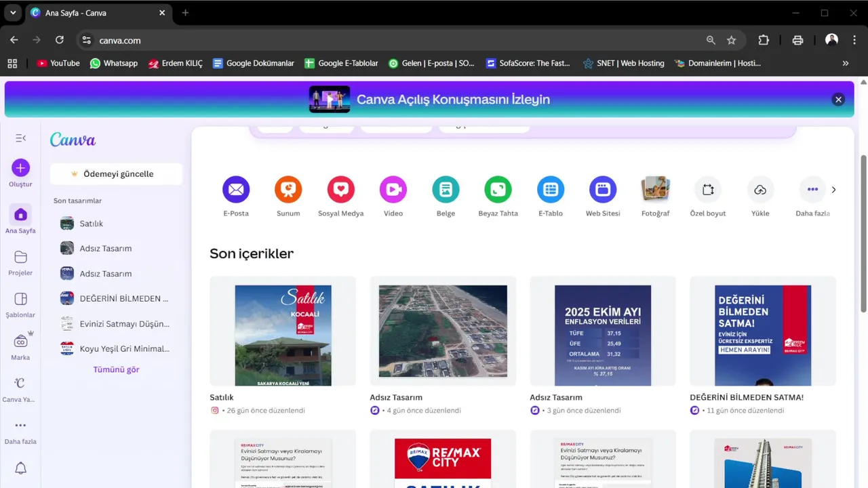Open the Projeler folder icon
Viewport: 868px width, 488px height.
20,257
